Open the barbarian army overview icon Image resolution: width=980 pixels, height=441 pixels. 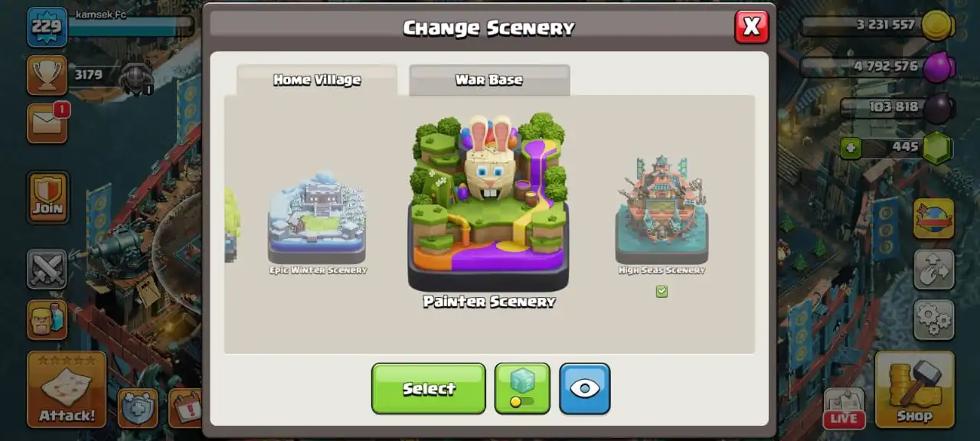[x=47, y=319]
